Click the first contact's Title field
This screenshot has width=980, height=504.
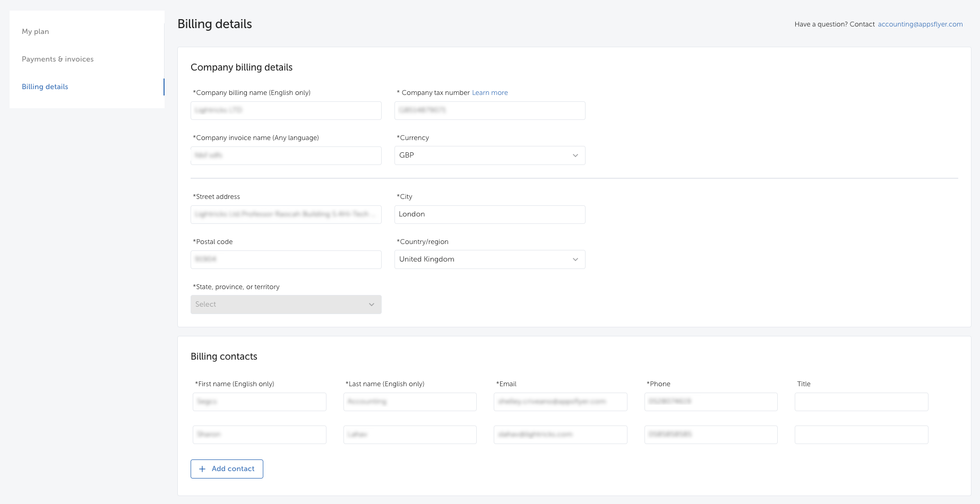pos(861,402)
